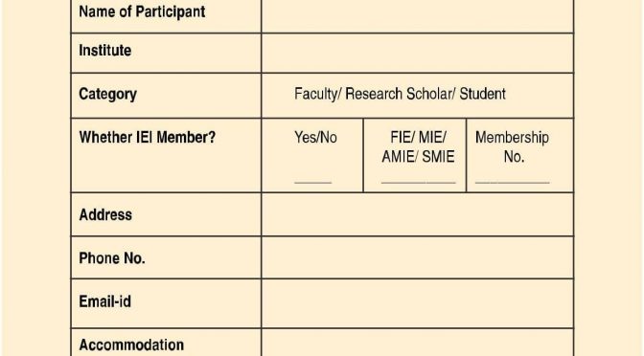Image resolution: width=644 pixels, height=356 pixels.
Task: Select the empty Address field
Action: click(x=417, y=214)
